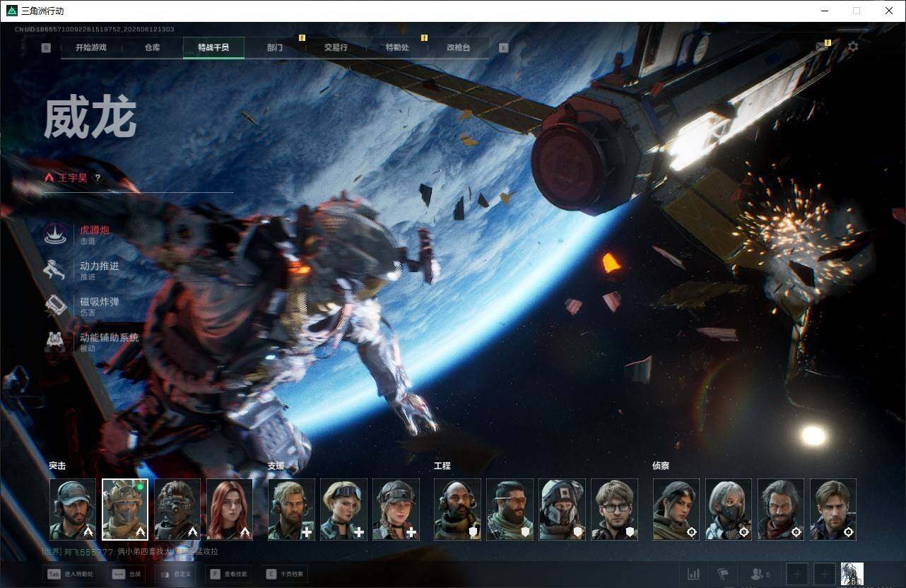Select gray-bearded recon operator with red scarf

[x=781, y=510]
